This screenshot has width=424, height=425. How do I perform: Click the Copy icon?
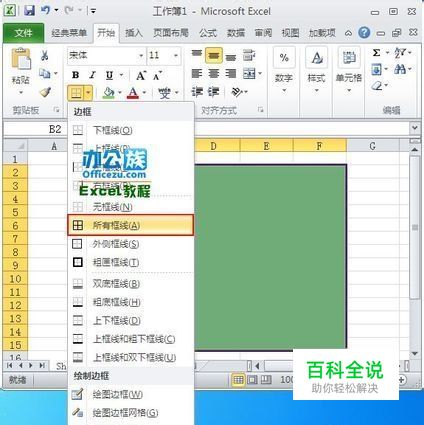point(45,73)
